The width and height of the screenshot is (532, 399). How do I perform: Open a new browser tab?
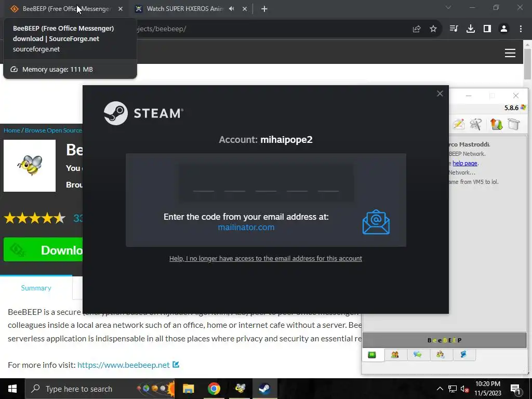pyautogui.click(x=264, y=9)
